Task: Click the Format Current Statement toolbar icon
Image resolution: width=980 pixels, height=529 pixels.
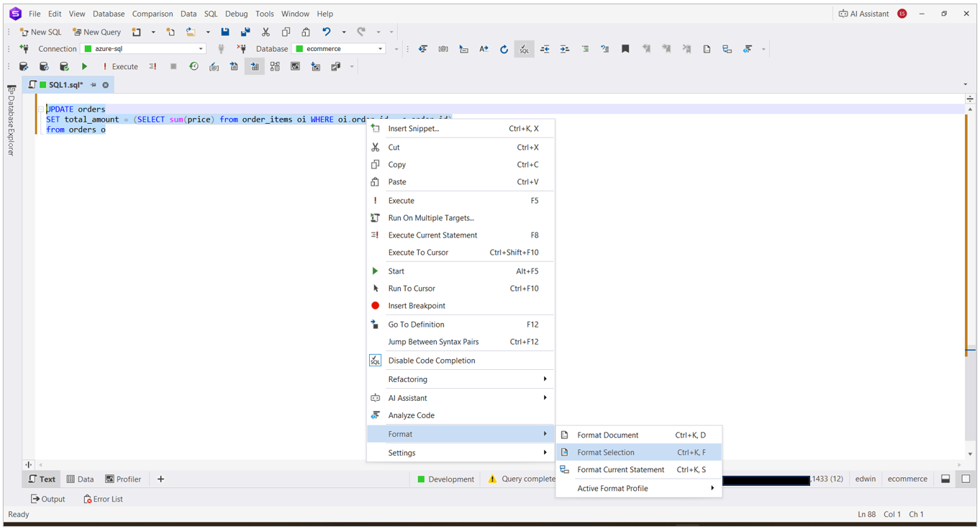Action: coord(727,49)
